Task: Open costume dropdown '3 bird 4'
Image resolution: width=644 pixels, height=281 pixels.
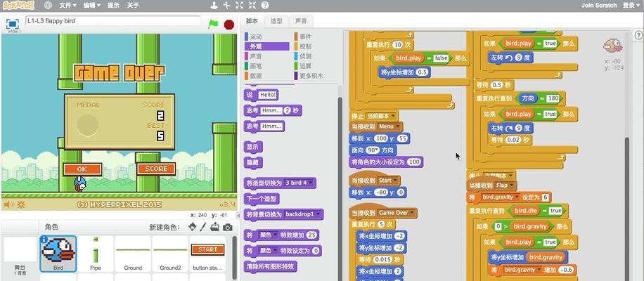Action: click(298, 183)
